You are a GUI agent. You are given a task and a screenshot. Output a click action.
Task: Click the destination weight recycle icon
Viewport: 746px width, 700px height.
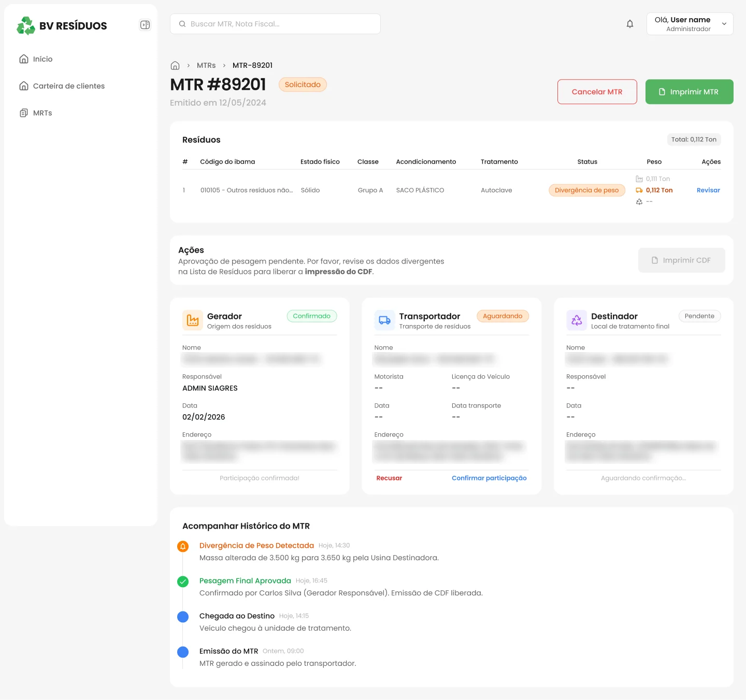pos(639,201)
